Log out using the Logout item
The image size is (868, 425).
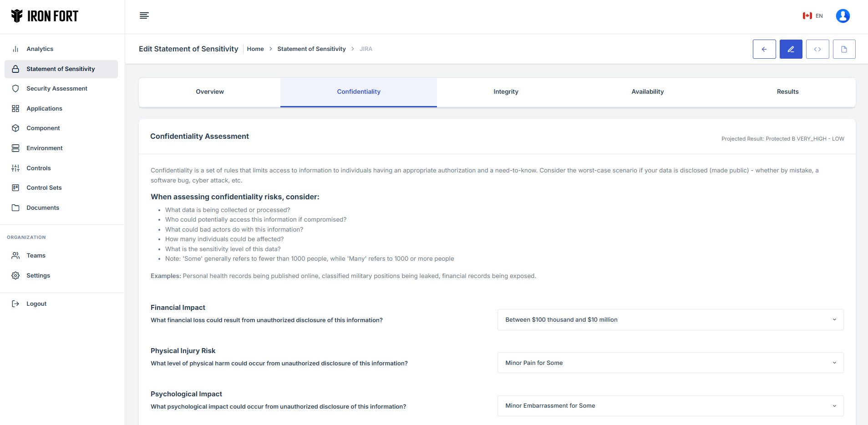click(36, 304)
